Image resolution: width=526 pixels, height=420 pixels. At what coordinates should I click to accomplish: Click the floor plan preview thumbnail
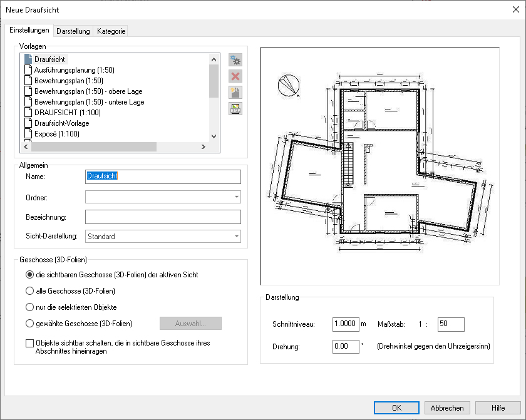[379, 166]
